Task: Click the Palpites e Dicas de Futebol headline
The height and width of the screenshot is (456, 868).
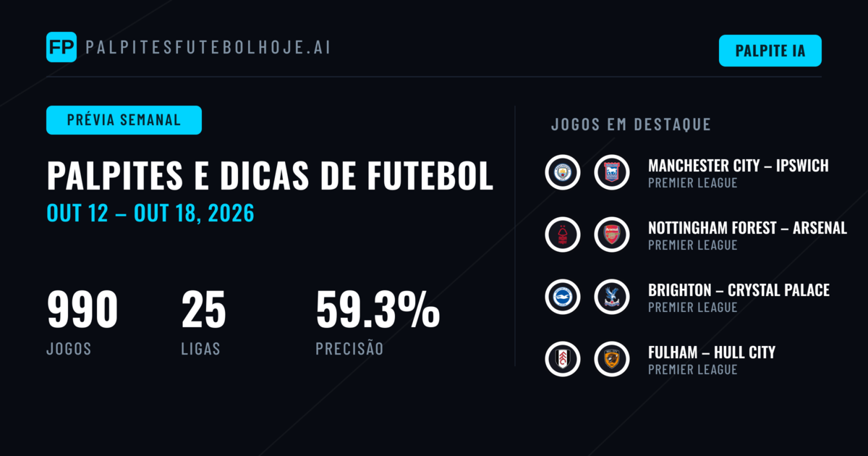Action: pyautogui.click(x=270, y=176)
